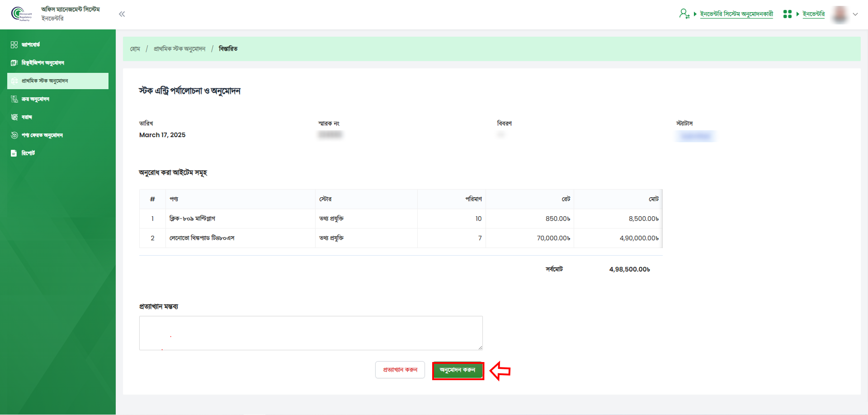Open রিকুইজিশন অনুমোদন menu item
Viewport: 868px width, 415px height.
pyautogui.click(x=58, y=63)
